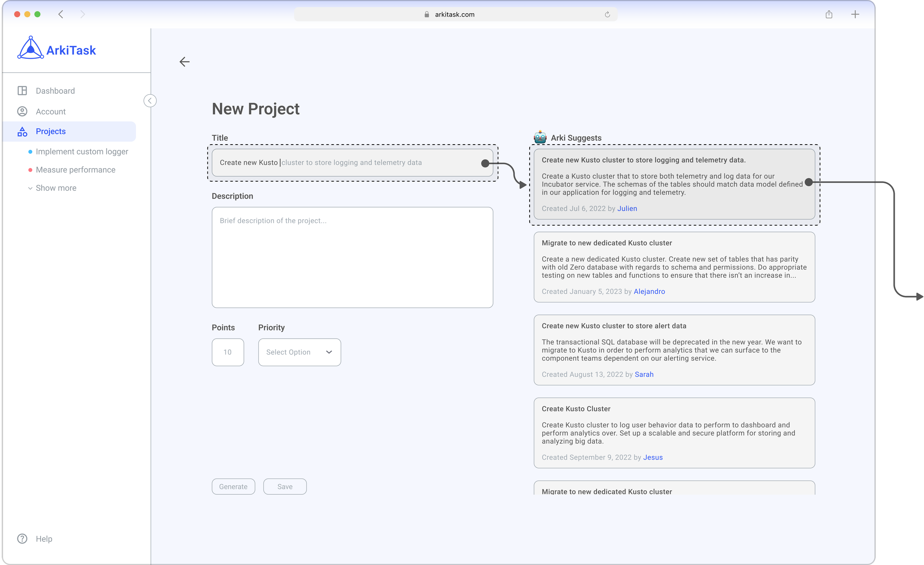The height and width of the screenshot is (565, 924).
Task: Select the Create Kusto Cluster suggestion card
Action: tap(674, 433)
